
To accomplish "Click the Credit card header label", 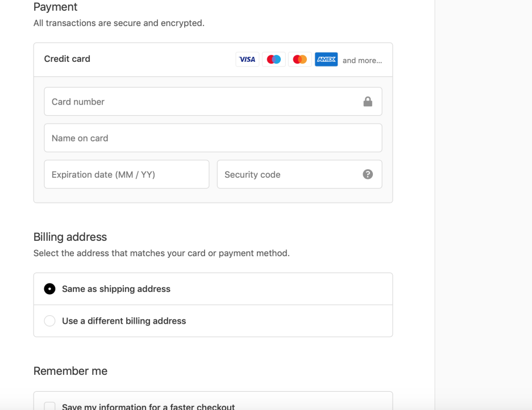I will click(x=67, y=59).
